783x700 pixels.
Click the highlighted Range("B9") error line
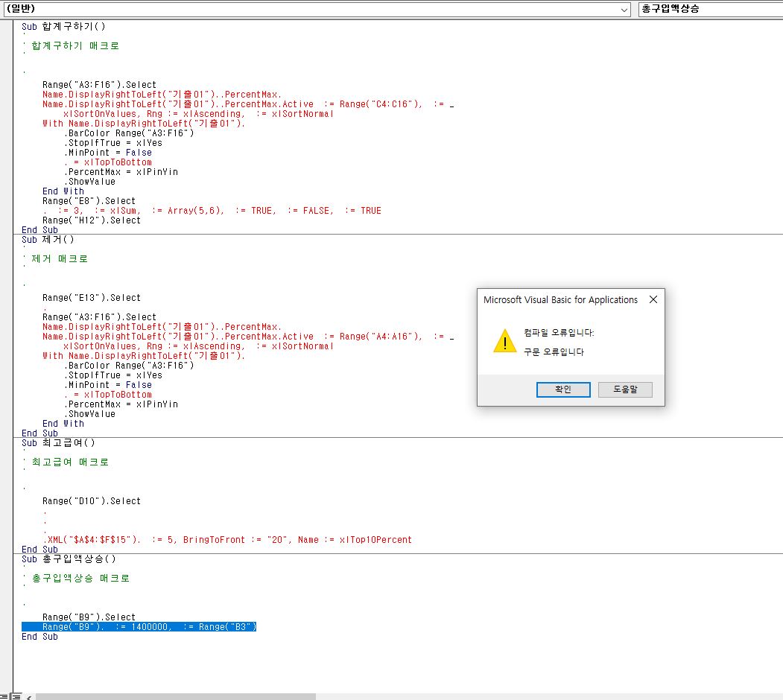149,627
